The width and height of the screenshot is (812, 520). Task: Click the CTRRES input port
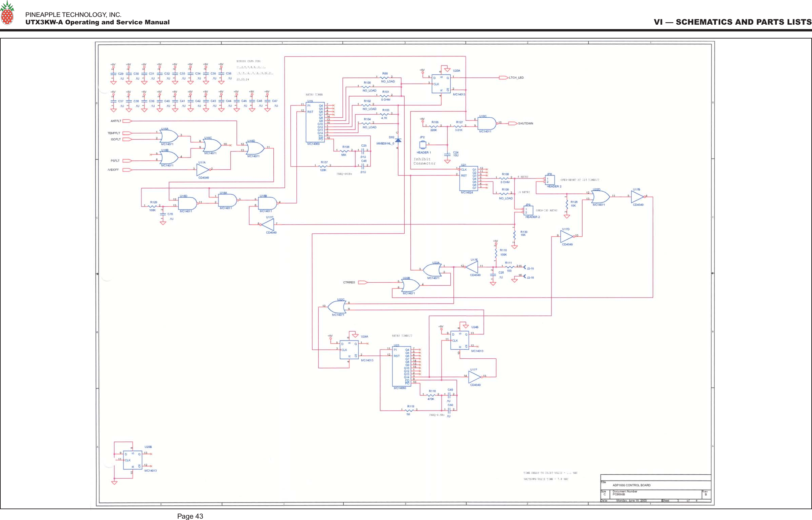point(363,283)
